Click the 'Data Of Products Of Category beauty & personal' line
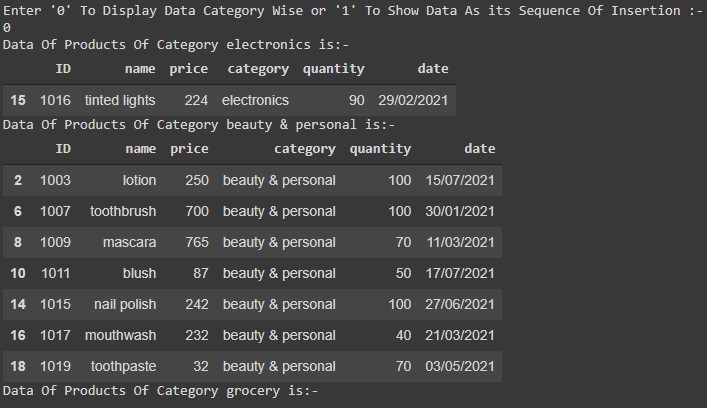This screenshot has height=408, width=707. [x=198, y=124]
